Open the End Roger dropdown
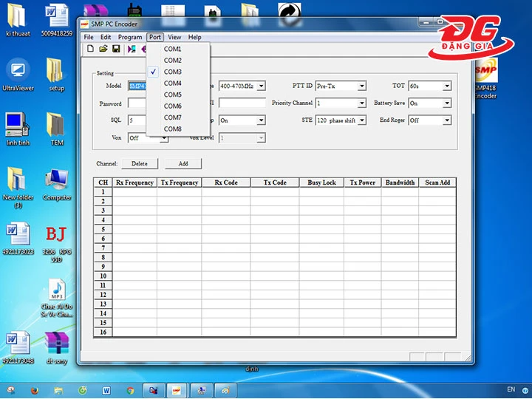532x399 pixels. pos(446,120)
